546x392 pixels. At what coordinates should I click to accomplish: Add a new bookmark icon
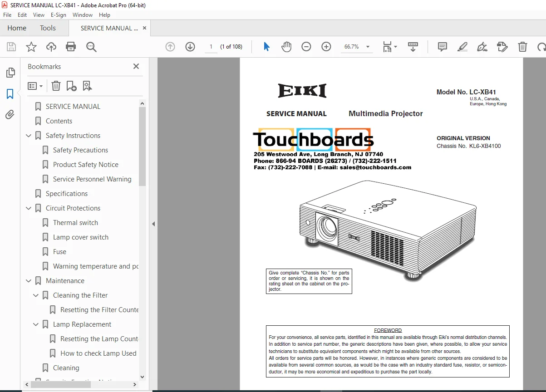tap(71, 86)
